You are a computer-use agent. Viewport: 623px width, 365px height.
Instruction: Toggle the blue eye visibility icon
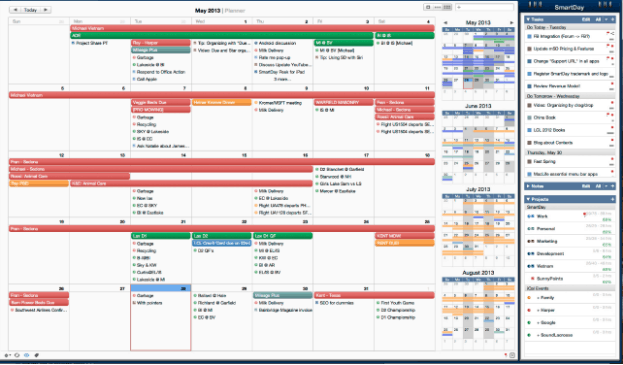tap(26, 355)
